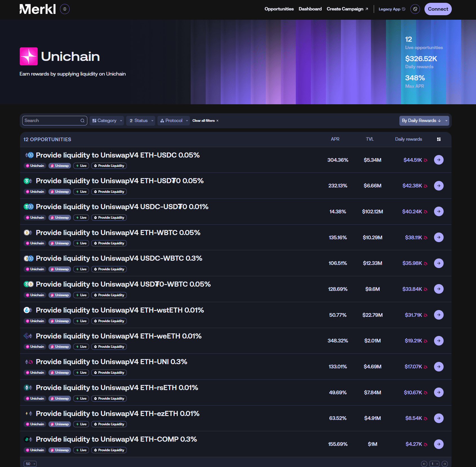The image size is (476, 467).
Task: Open the Legacy App link
Action: point(391,9)
